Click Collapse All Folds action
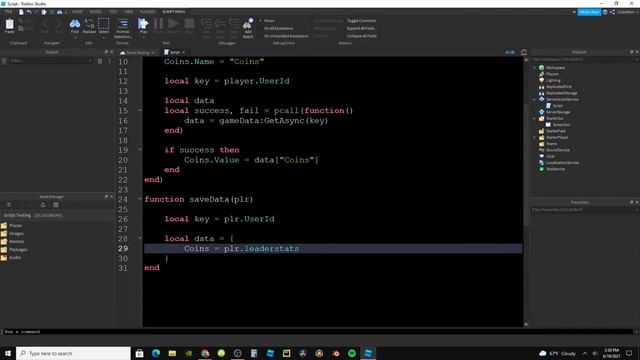640x360 pixels. 362,36
